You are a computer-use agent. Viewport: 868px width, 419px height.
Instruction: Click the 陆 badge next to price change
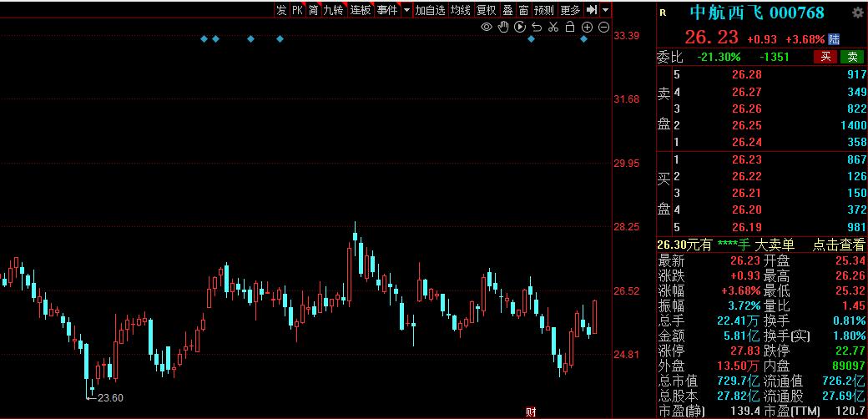[x=834, y=39]
